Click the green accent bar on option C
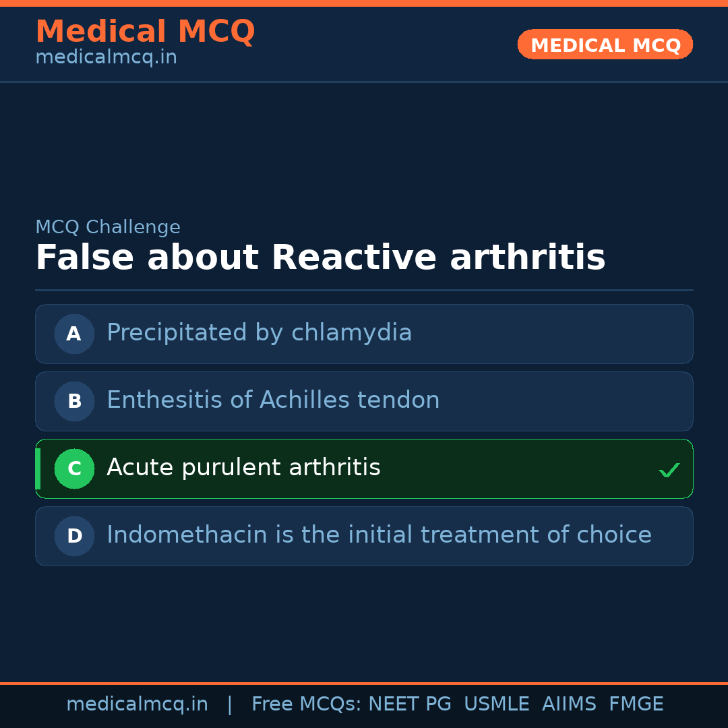 click(x=38, y=468)
